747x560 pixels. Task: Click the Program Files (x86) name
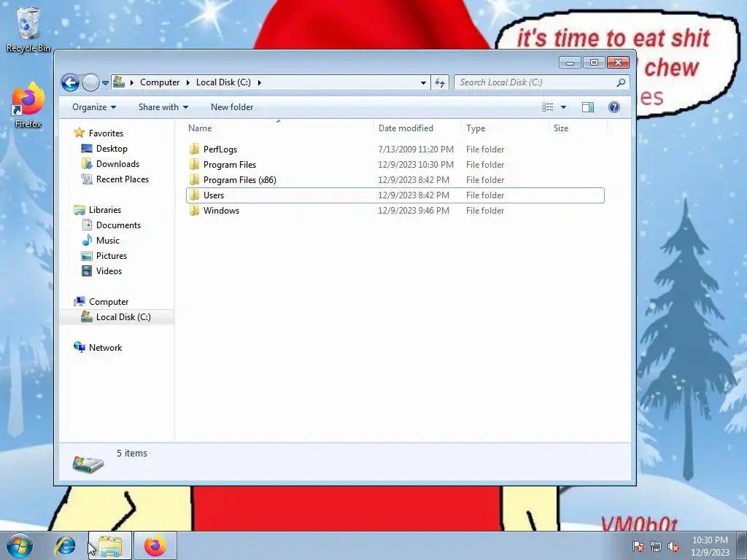pos(239,179)
